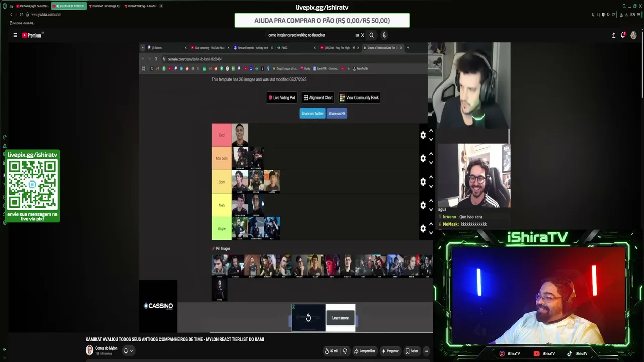This screenshot has height=362, width=644.
Task: Move the Bagre tier row up
Action: (x=431, y=224)
